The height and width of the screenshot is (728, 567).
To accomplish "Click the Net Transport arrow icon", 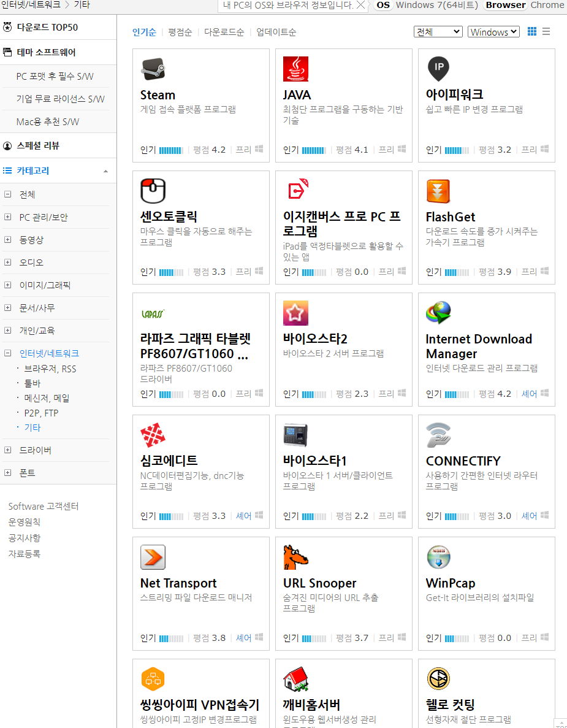I will (x=153, y=557).
